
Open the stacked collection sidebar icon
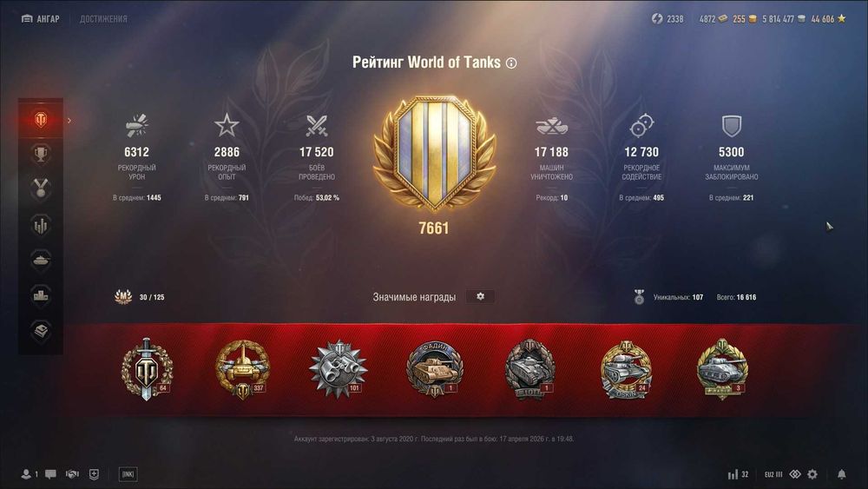(x=41, y=331)
